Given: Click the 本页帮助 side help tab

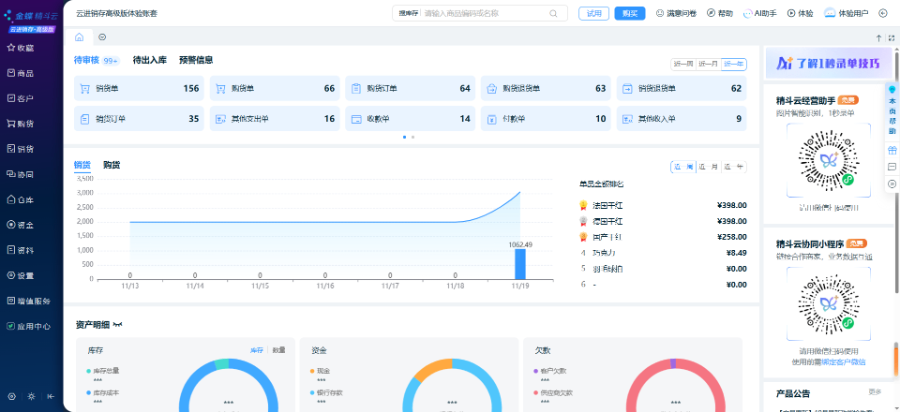Looking at the screenshot, I should [893, 111].
